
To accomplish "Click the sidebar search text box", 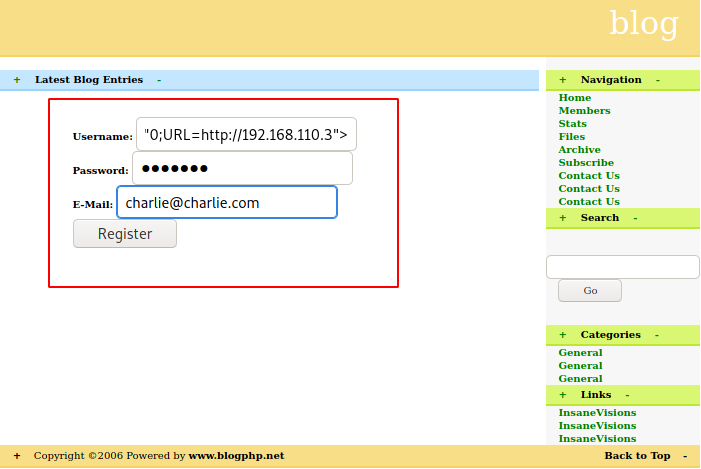I will [x=622, y=267].
